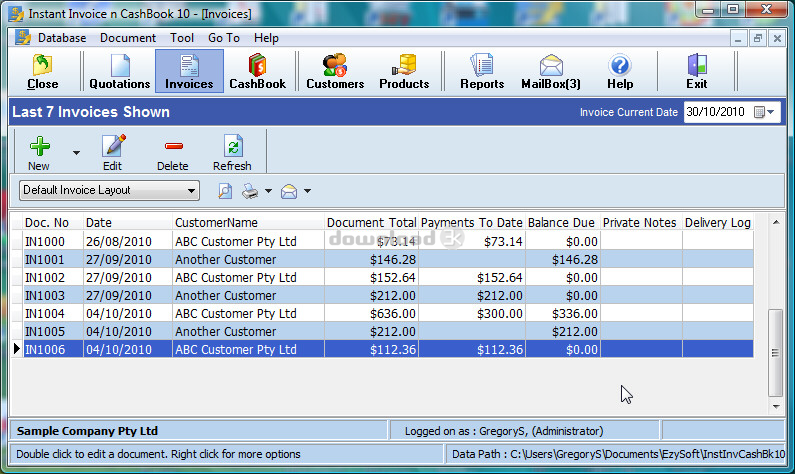The width and height of the screenshot is (795, 474).
Task: Click the $300.00 payments cell
Action: (472, 313)
